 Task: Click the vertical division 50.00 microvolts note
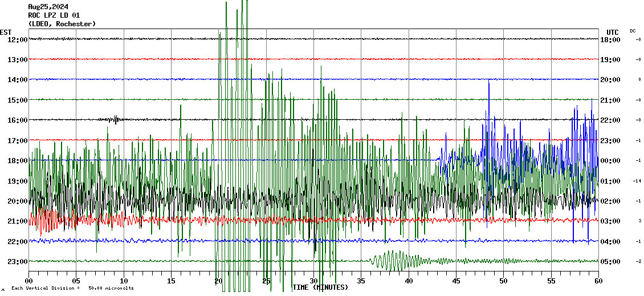[72, 288]
